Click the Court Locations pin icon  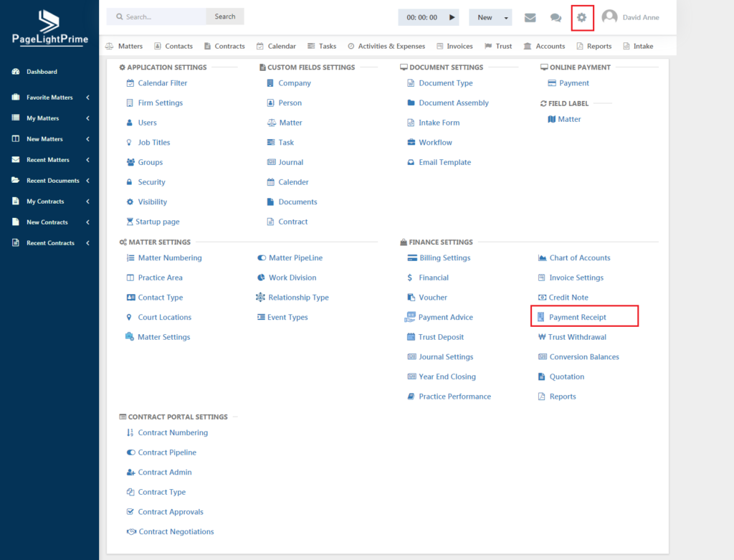[129, 317]
